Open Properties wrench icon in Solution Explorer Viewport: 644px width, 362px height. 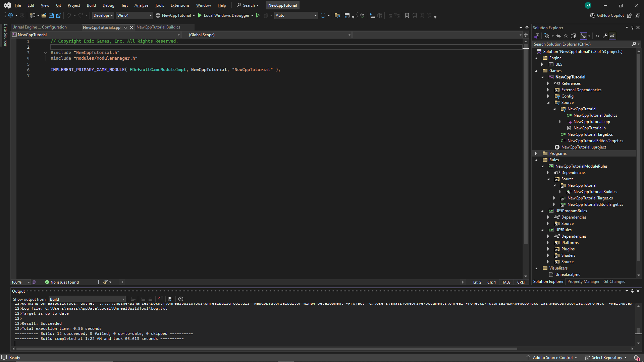click(x=605, y=36)
